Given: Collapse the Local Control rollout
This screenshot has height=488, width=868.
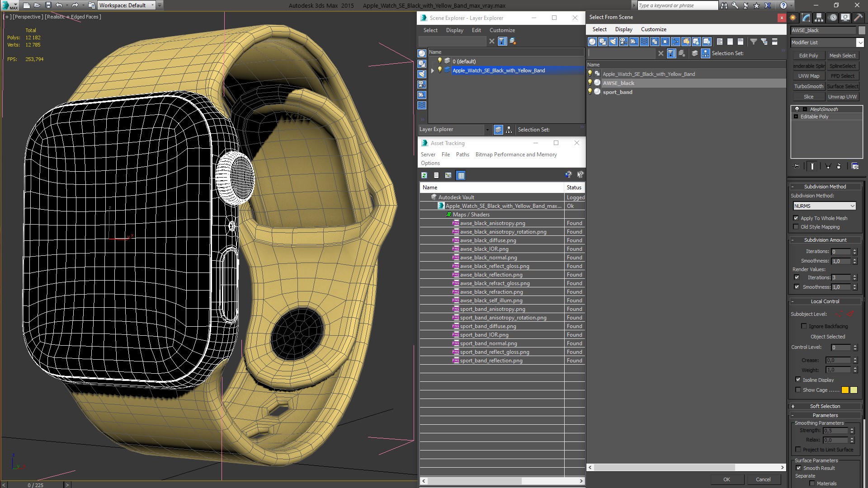Looking at the screenshot, I should pyautogui.click(x=825, y=301).
